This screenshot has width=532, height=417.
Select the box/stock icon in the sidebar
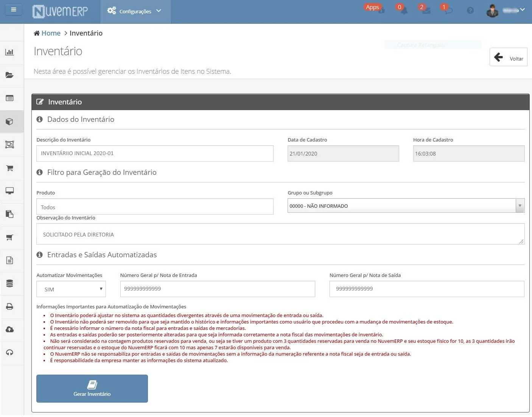click(x=10, y=121)
